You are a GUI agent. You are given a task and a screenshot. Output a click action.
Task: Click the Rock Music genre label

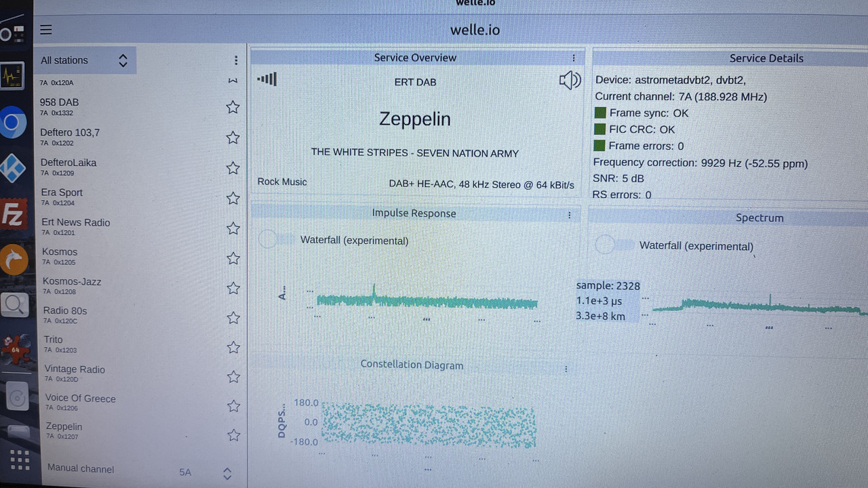pyautogui.click(x=282, y=182)
